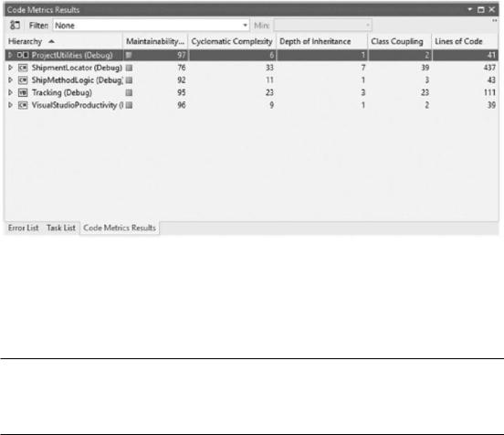This screenshot has height=435, width=504.
Task: Click lines of code value 43
Action: click(x=491, y=80)
